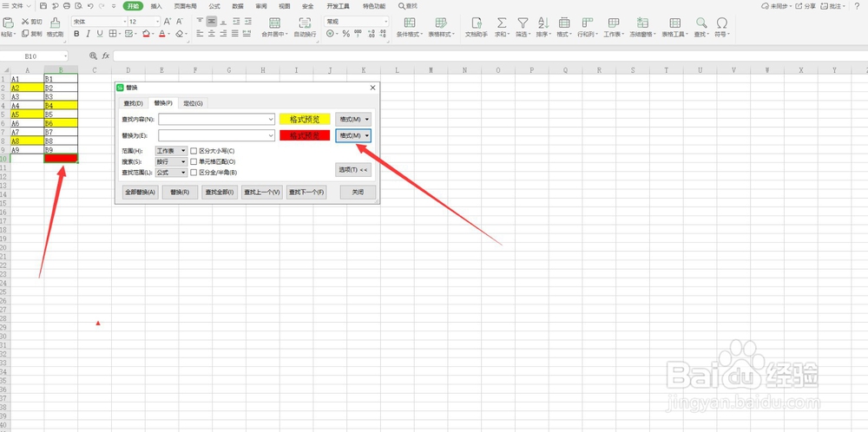Open the 文件 menu
Image resolution: width=868 pixels, height=432 pixels.
16,6
